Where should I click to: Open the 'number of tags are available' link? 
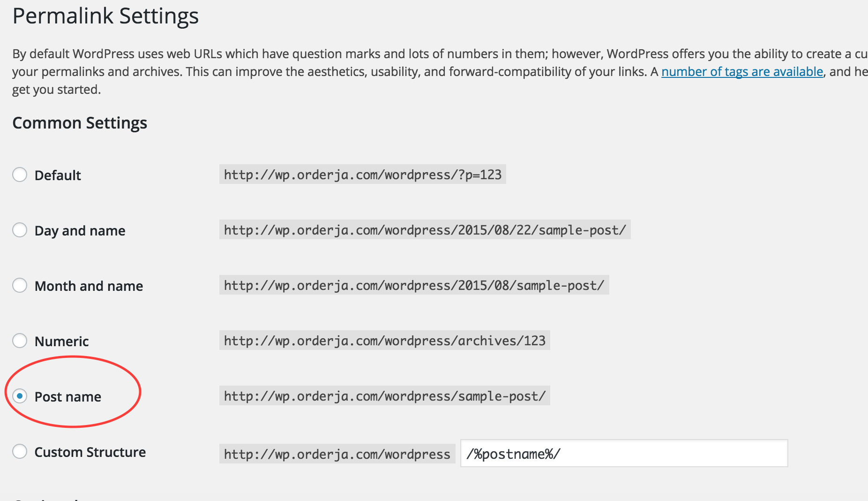(x=742, y=72)
